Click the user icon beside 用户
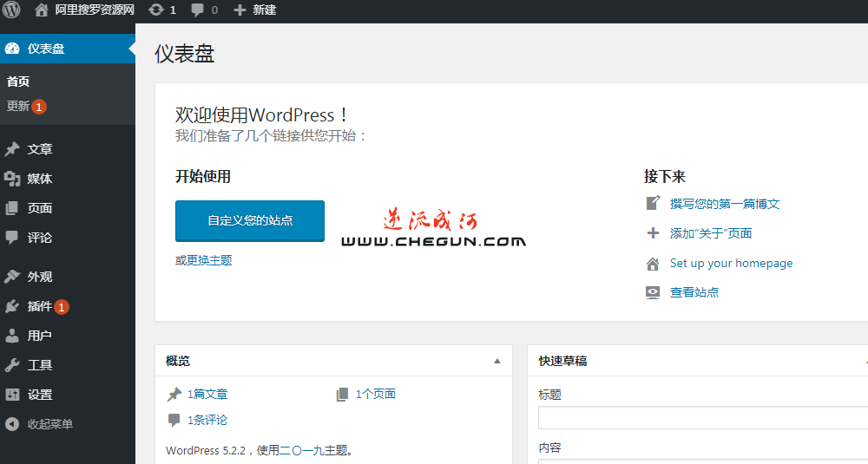Screen dimensions: 868x464 tap(12, 336)
